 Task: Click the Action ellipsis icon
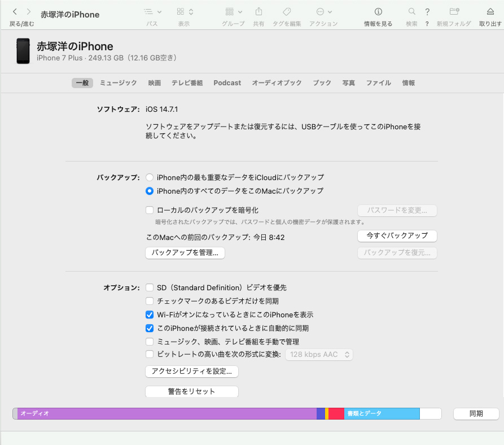(320, 12)
